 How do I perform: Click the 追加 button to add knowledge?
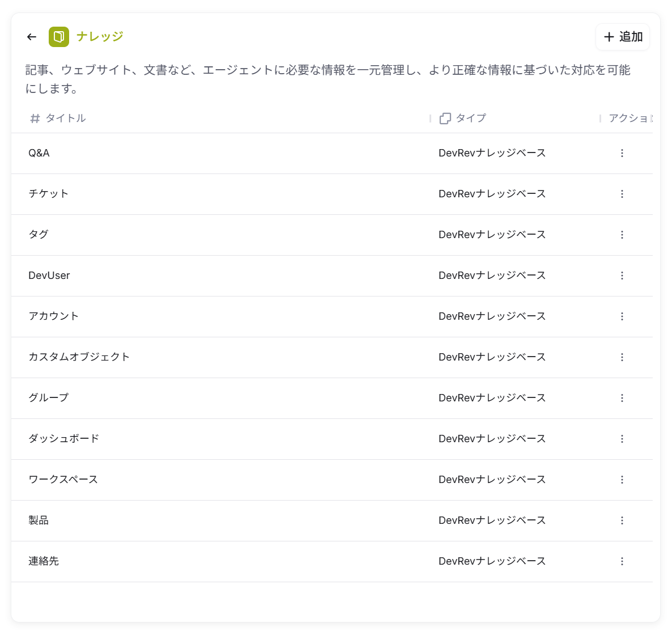tap(623, 36)
